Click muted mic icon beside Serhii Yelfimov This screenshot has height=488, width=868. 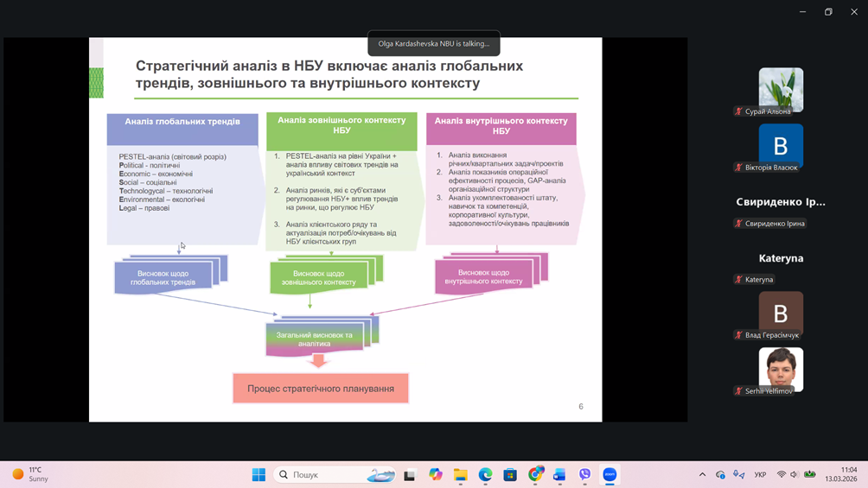pyautogui.click(x=738, y=391)
